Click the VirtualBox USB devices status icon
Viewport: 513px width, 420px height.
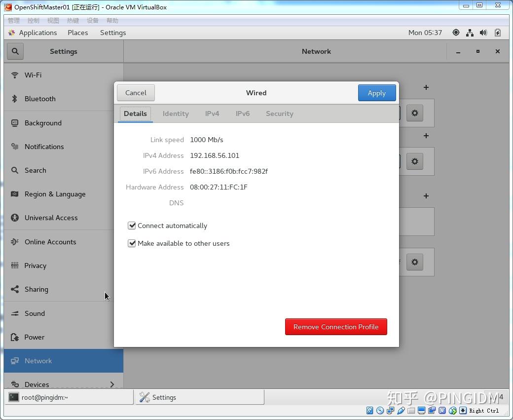tap(442, 410)
